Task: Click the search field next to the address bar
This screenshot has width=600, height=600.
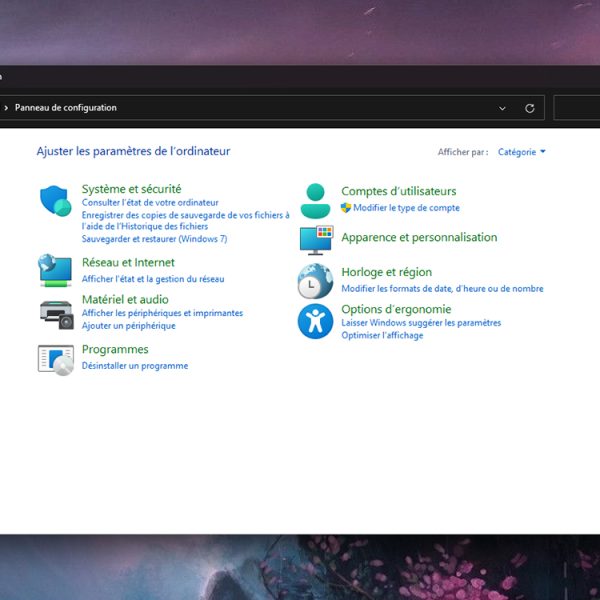Action: tap(577, 108)
